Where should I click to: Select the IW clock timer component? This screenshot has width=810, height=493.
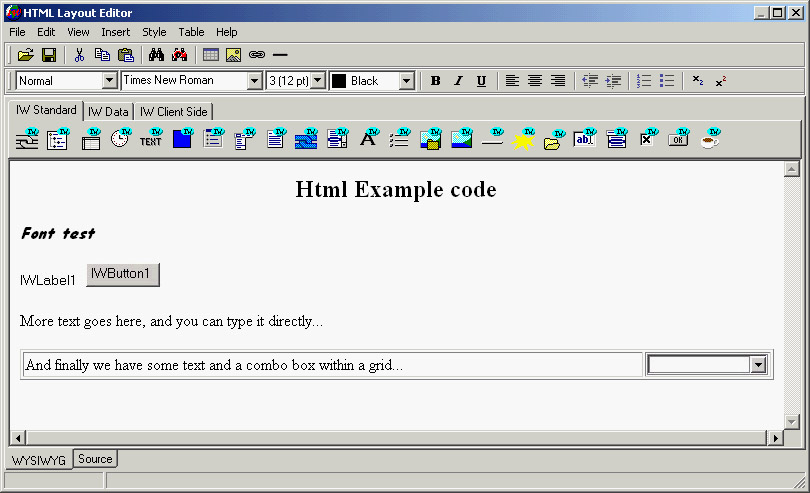pos(120,140)
